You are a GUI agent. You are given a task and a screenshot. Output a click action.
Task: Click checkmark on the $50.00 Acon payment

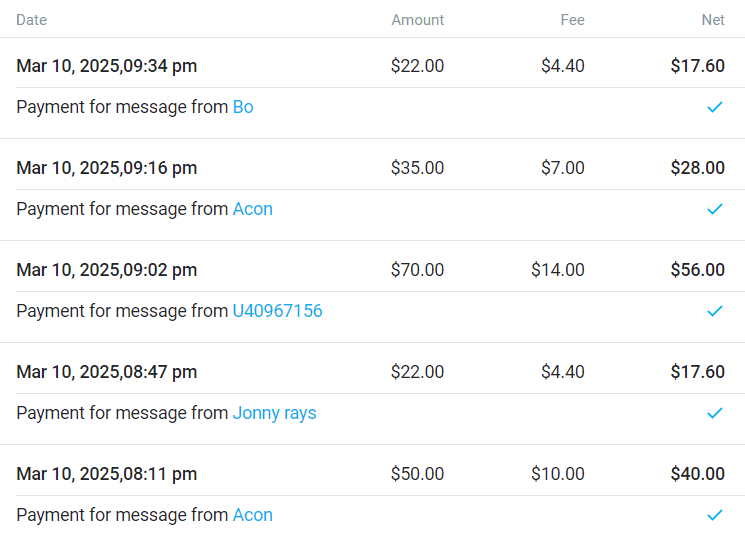(x=714, y=515)
